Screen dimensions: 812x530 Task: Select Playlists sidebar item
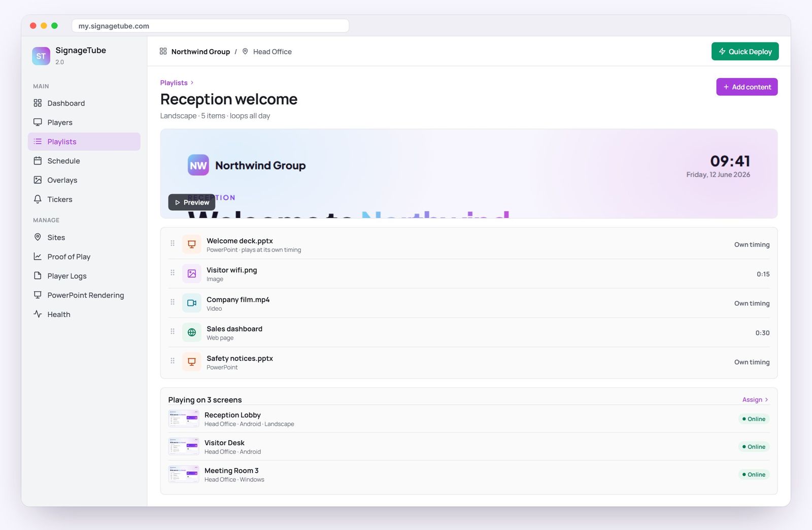tap(84, 142)
